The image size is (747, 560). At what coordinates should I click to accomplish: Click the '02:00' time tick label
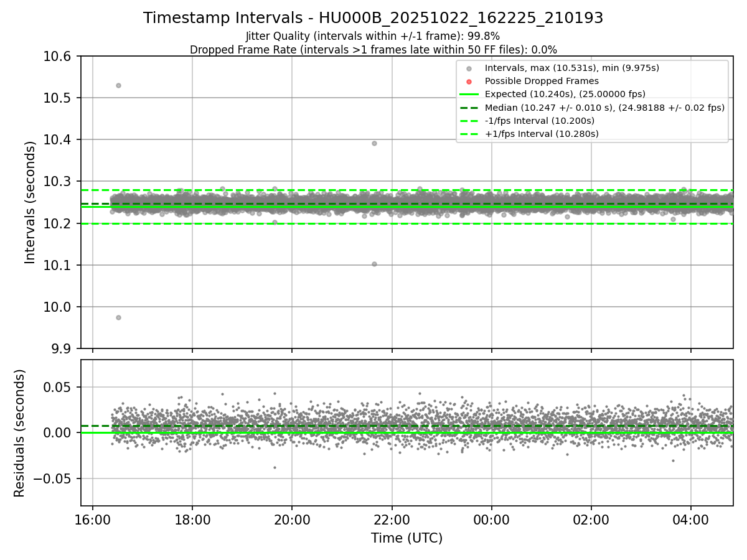pos(591,520)
